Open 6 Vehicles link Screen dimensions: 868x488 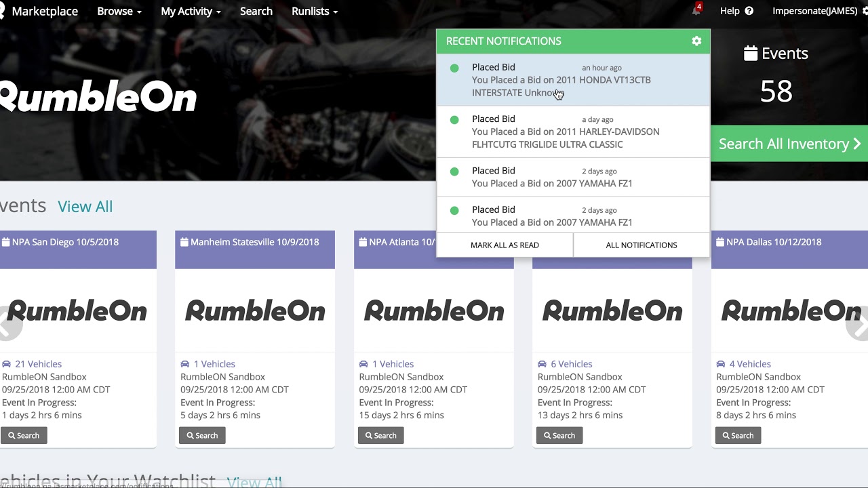(x=572, y=364)
